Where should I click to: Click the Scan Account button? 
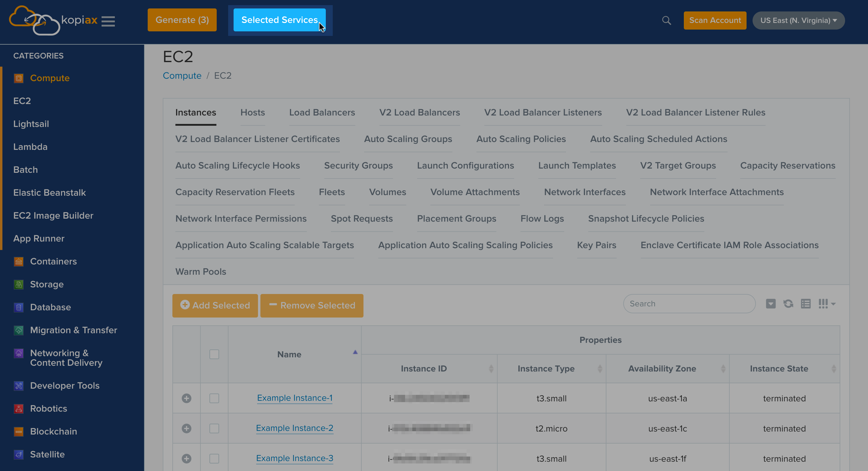[x=715, y=21]
